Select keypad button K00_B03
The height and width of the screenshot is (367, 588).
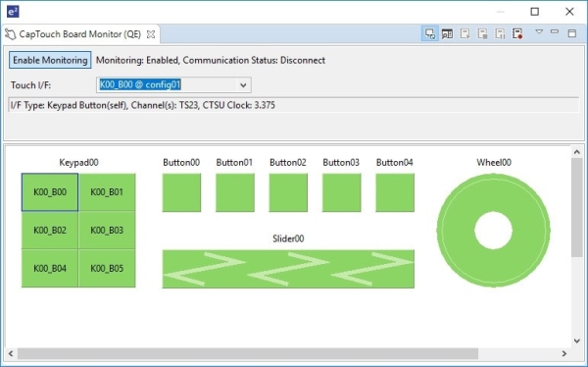[107, 231]
